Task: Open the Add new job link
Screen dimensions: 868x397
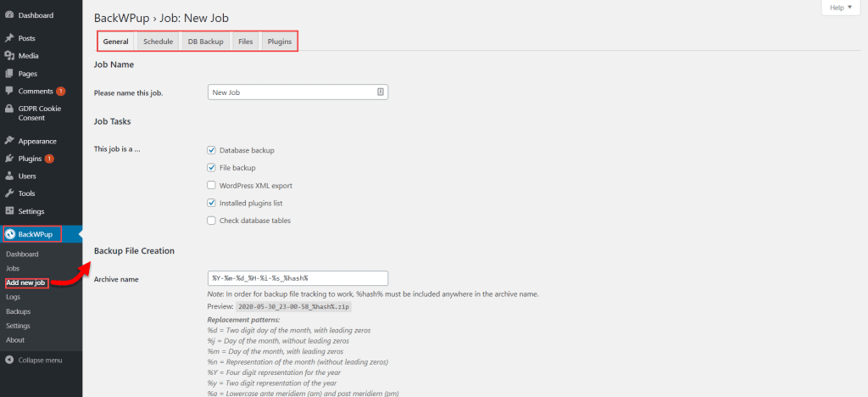Action: point(25,282)
